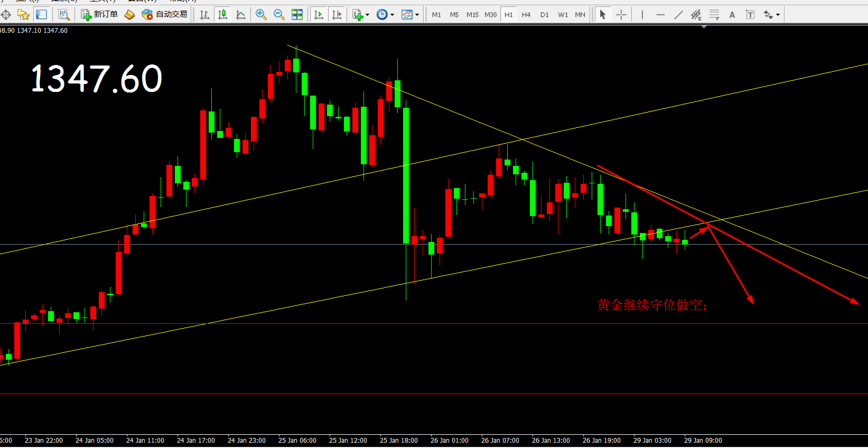Click the 25 Jan 18:00 time label

tap(399, 441)
